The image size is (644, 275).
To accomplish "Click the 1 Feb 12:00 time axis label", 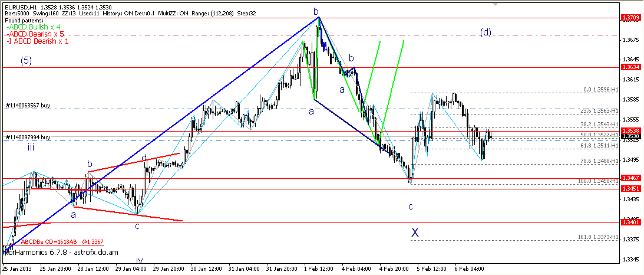I will [319, 269].
